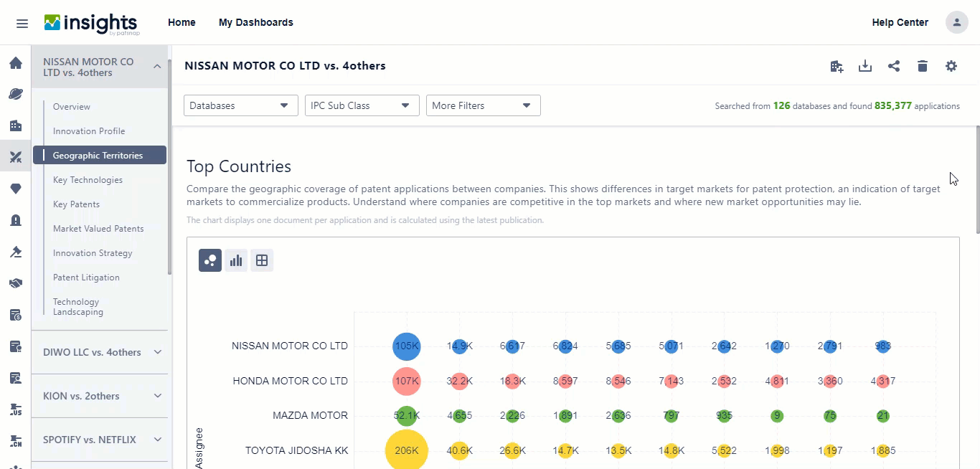Open the IPC Sub Class dropdown
Viewport: 980px width, 469px height.
pyautogui.click(x=362, y=105)
